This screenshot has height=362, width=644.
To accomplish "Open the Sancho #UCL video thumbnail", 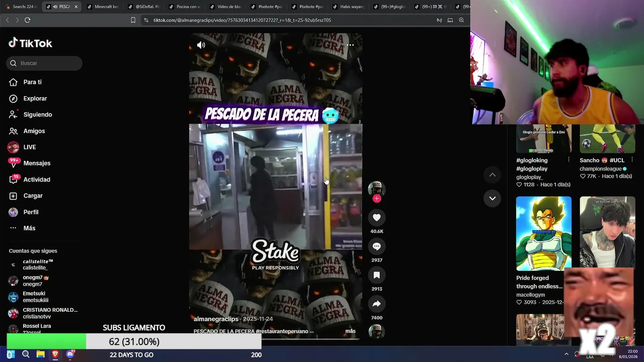I will point(607,139).
